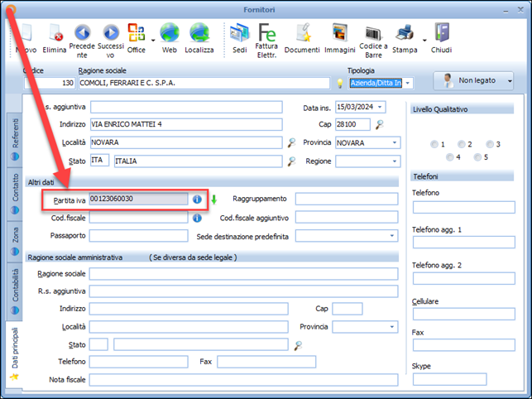532x399 pixels.
Task: Click the Skype input field
Action: pyautogui.click(x=449, y=379)
